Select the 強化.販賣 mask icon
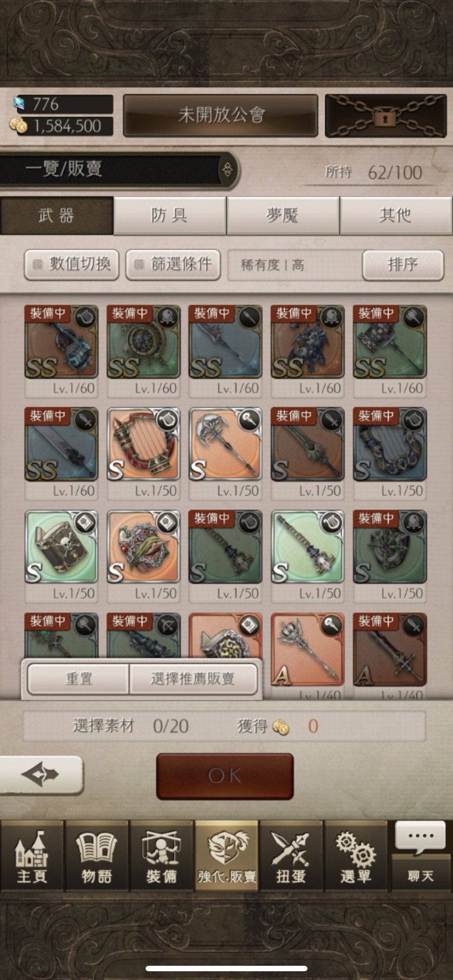The height and width of the screenshot is (980, 453). [226, 856]
